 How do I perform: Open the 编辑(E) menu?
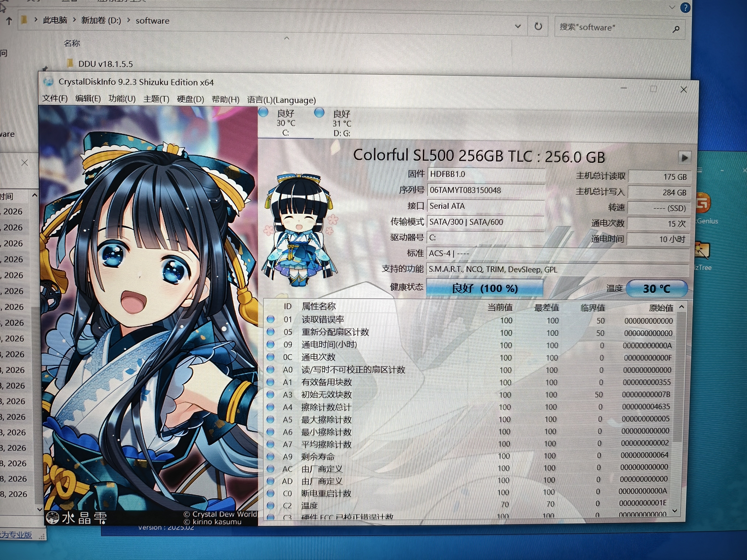[x=88, y=99]
